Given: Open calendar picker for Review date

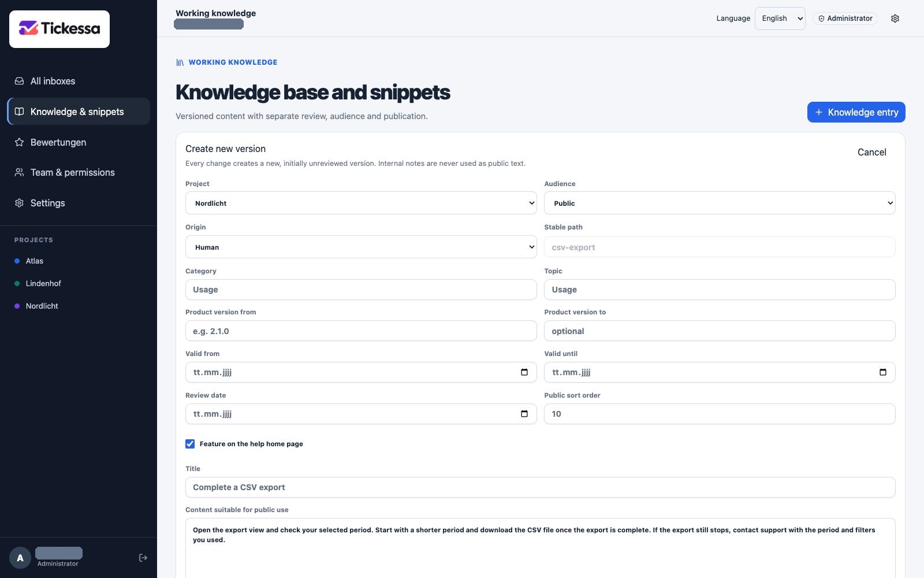Looking at the screenshot, I should [x=524, y=414].
